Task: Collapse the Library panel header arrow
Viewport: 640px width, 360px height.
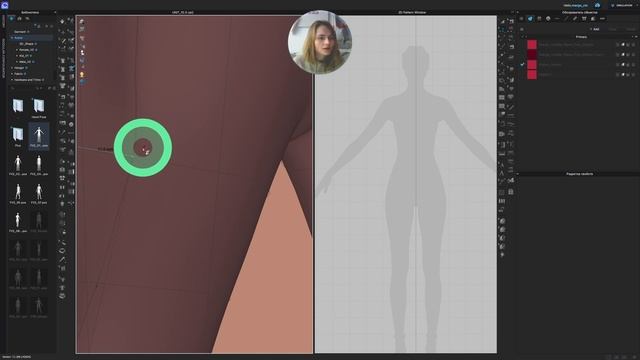Action: (55, 13)
